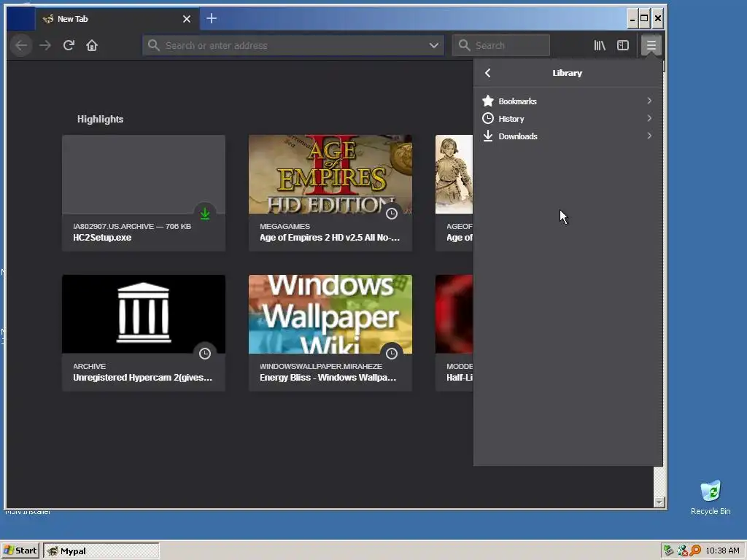This screenshot has height=560, width=747.
Task: Open the hamburger application menu
Action: (651, 45)
